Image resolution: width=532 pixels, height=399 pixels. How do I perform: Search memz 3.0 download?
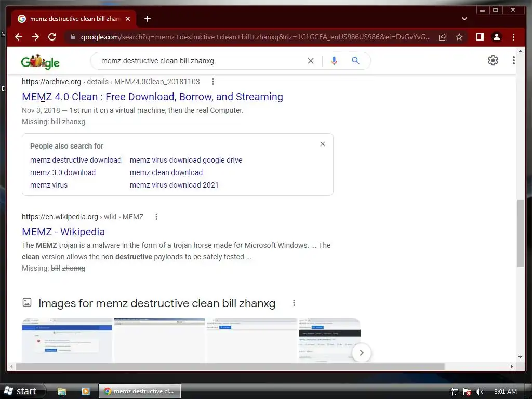pos(63,172)
